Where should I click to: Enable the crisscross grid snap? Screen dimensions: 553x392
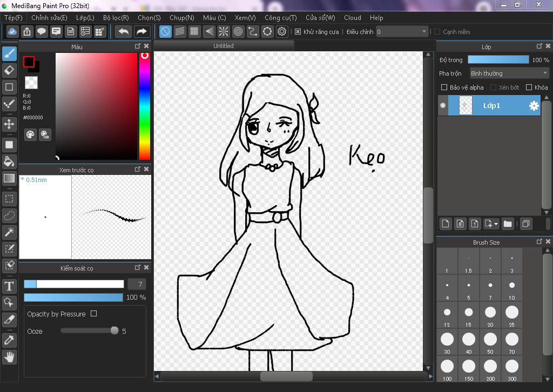[194, 32]
